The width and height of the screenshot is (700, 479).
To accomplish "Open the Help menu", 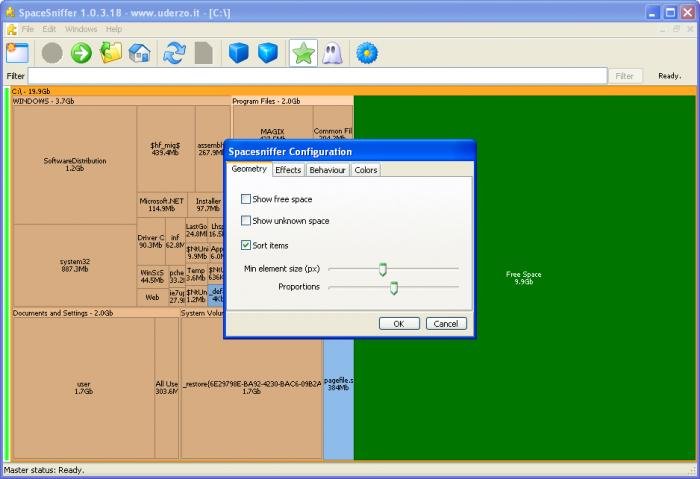I will [x=114, y=29].
